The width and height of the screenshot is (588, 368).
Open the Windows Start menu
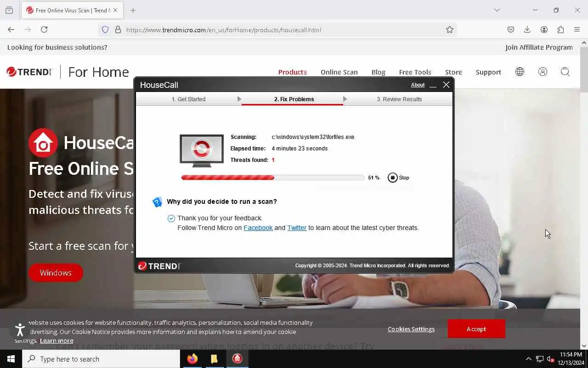tap(11, 359)
